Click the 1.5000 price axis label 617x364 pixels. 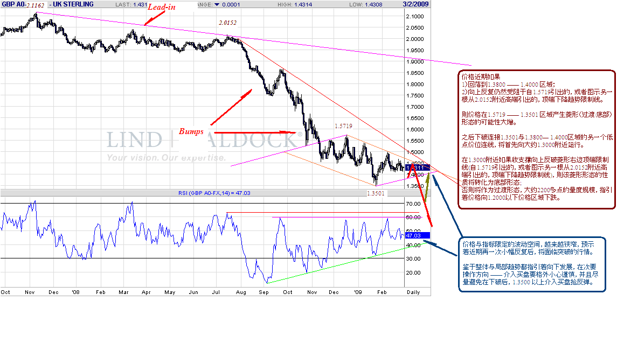click(415, 152)
